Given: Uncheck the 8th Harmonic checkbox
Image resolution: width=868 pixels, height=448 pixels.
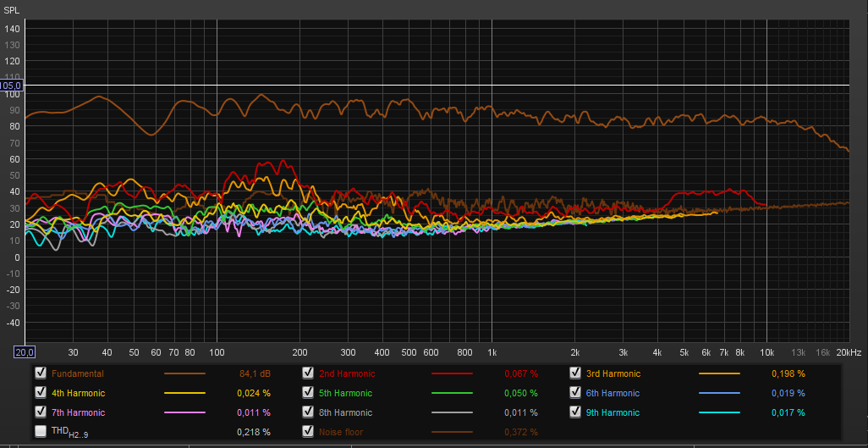Looking at the screenshot, I should 308,412.
